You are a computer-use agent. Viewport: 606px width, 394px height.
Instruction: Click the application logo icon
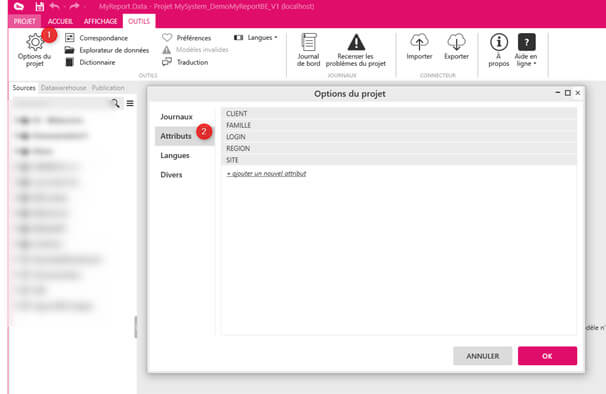click(x=19, y=7)
